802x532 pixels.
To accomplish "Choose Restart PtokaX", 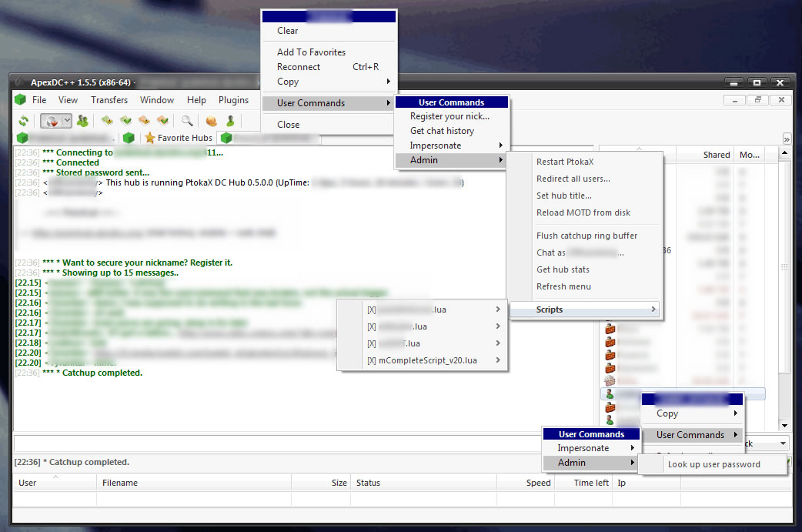I will coord(585,162).
